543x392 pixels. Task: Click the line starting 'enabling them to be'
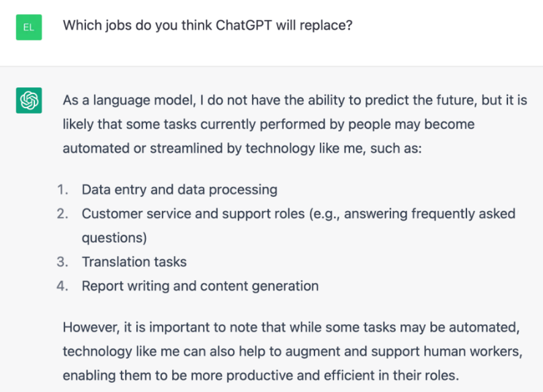pos(260,375)
